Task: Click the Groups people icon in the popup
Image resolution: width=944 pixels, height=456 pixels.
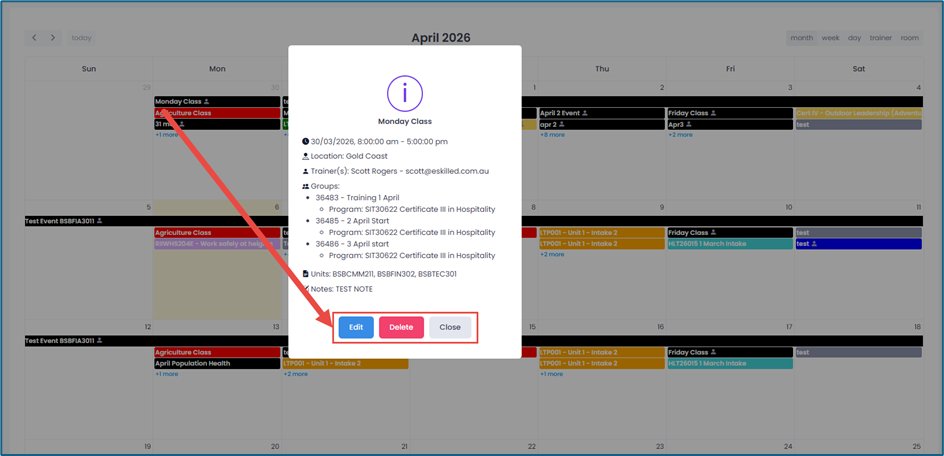Action: click(306, 187)
